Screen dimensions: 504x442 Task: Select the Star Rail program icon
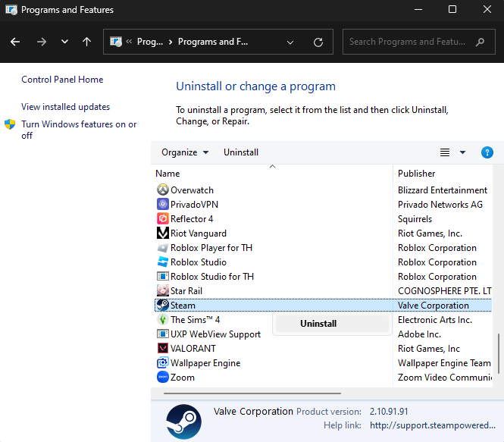[162, 291]
